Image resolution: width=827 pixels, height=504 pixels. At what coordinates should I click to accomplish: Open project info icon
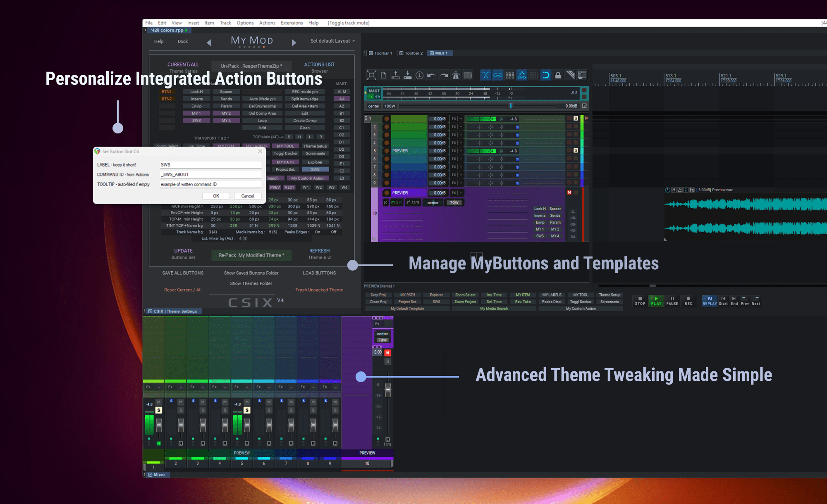(419, 75)
